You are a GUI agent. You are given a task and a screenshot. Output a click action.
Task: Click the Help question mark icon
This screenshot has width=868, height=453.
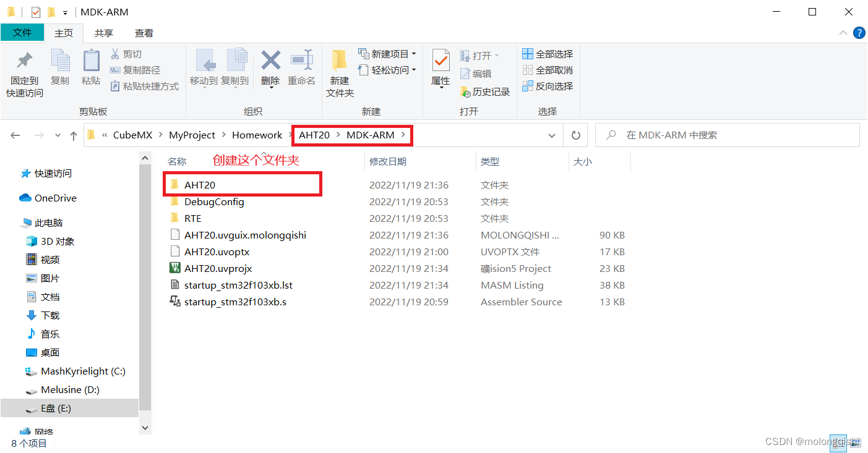(x=859, y=33)
